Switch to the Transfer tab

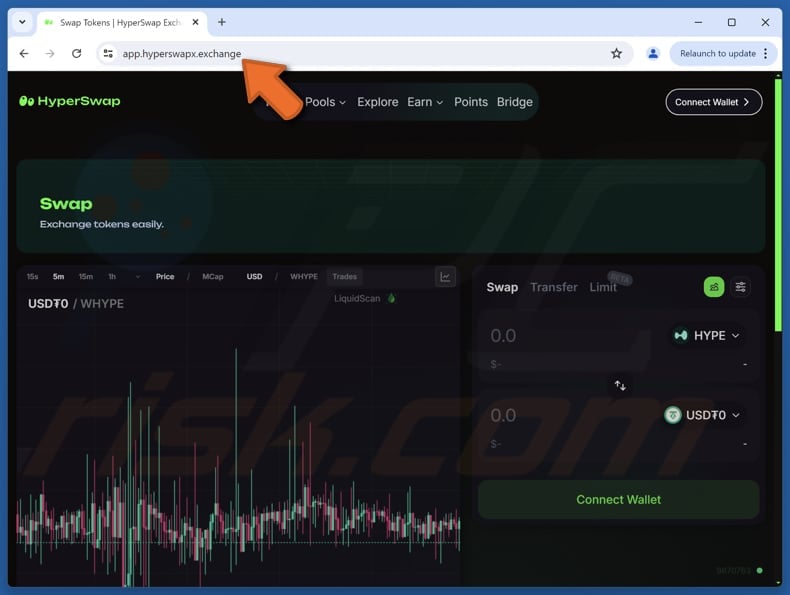point(553,287)
